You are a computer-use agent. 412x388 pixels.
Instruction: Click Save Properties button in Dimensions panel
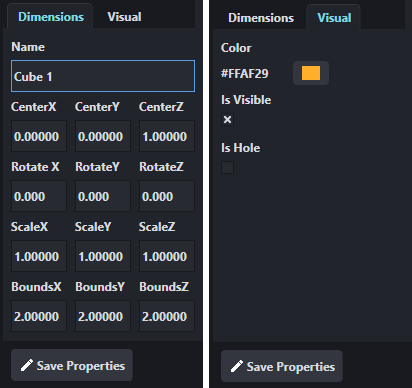72,365
